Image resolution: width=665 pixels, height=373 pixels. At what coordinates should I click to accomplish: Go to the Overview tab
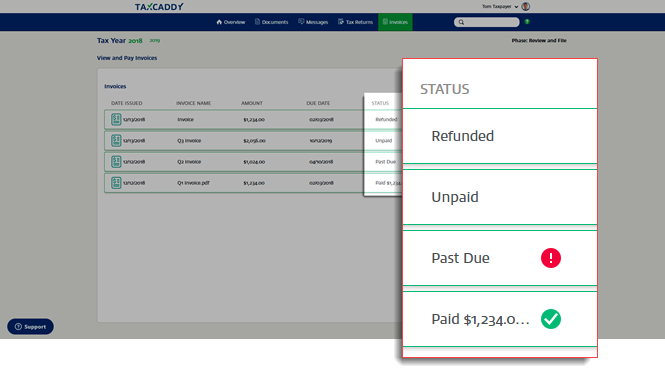[231, 22]
